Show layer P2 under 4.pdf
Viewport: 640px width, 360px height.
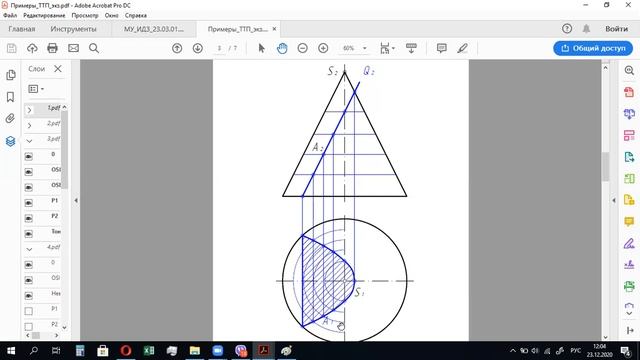pos(29,327)
